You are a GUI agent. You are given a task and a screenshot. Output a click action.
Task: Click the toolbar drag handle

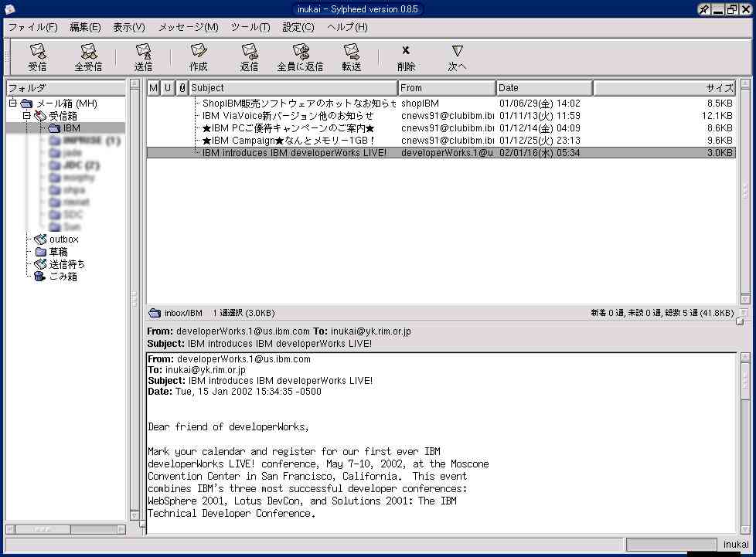tap(7, 57)
